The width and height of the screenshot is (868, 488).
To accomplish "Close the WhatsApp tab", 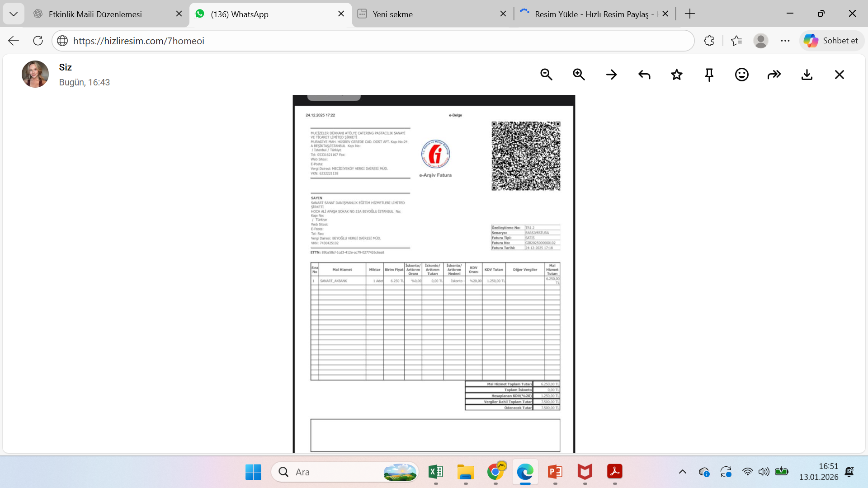I will pos(341,14).
